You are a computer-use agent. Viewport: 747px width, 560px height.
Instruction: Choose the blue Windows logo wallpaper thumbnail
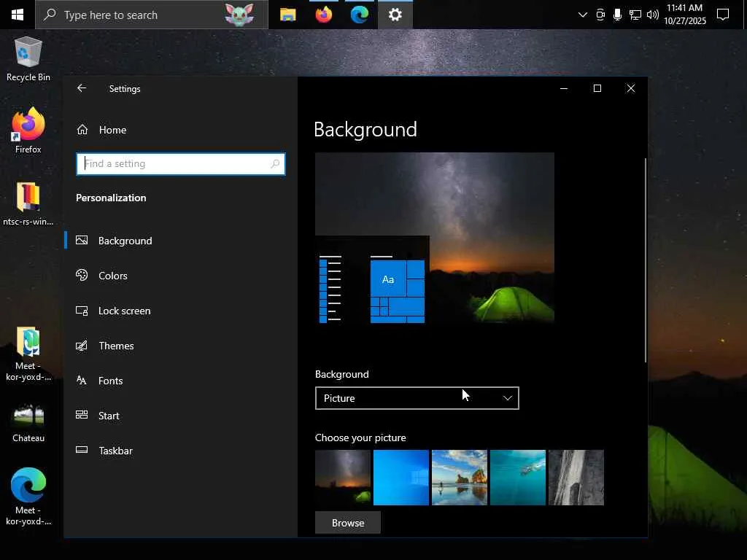pos(401,478)
